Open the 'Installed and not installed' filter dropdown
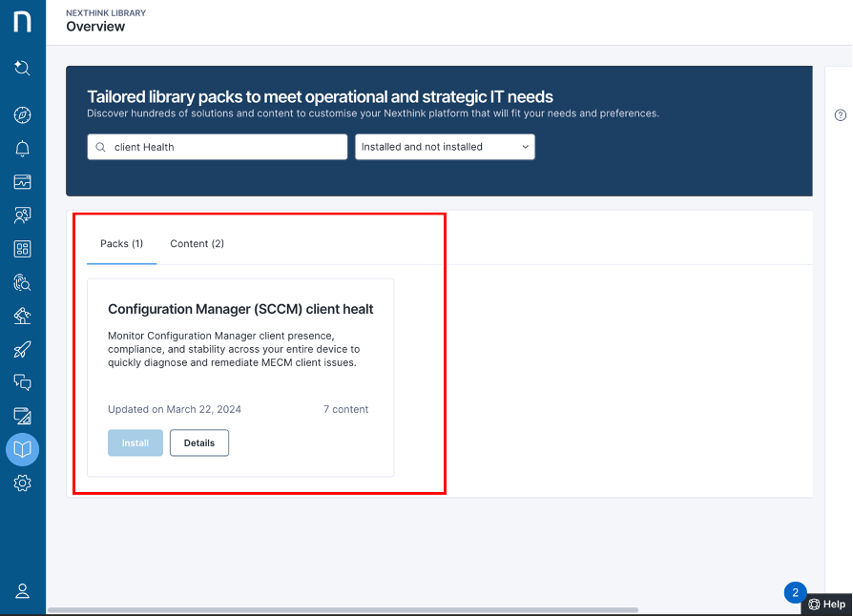Image resolution: width=853 pixels, height=616 pixels. tap(445, 147)
